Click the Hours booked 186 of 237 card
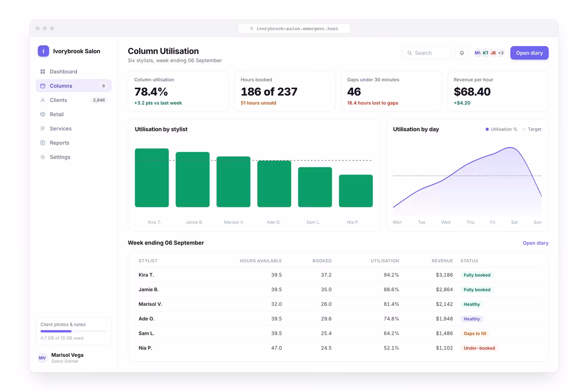The height and width of the screenshot is (392, 588). click(x=285, y=91)
